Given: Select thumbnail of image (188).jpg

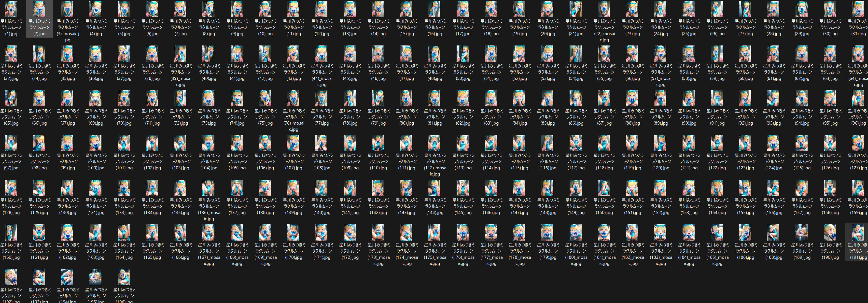Looking at the screenshot, I should tap(774, 232).
